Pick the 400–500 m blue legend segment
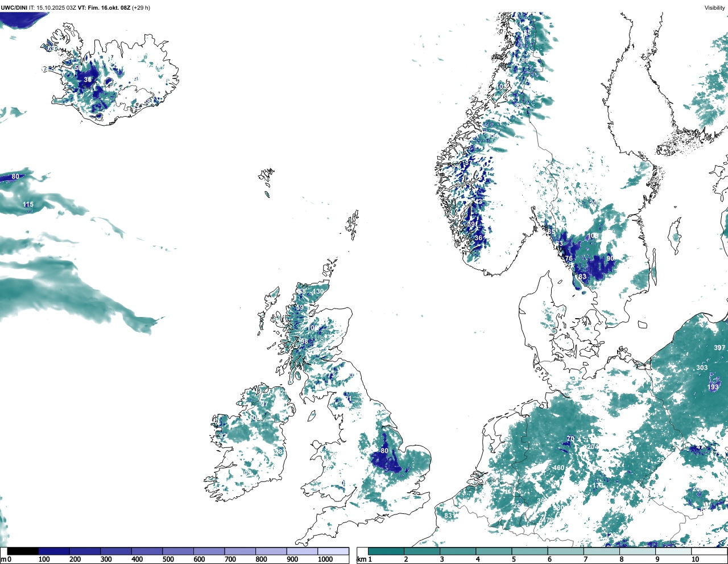The image size is (728, 564). coord(147,551)
